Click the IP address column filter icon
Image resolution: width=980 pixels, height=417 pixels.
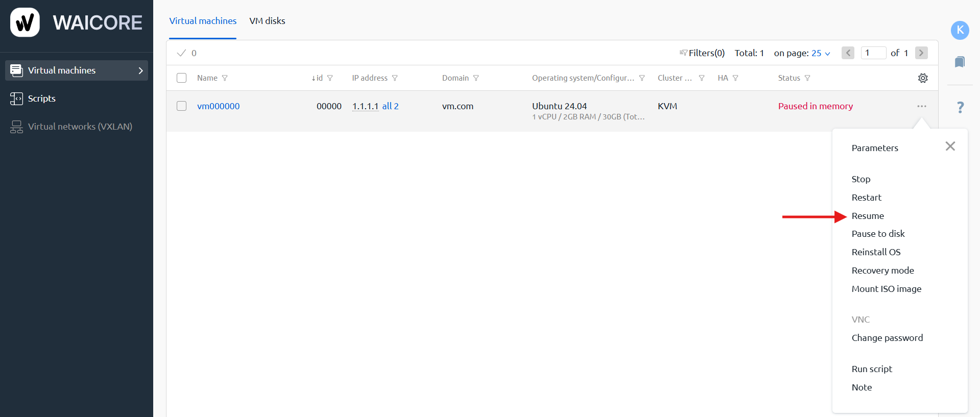point(395,78)
